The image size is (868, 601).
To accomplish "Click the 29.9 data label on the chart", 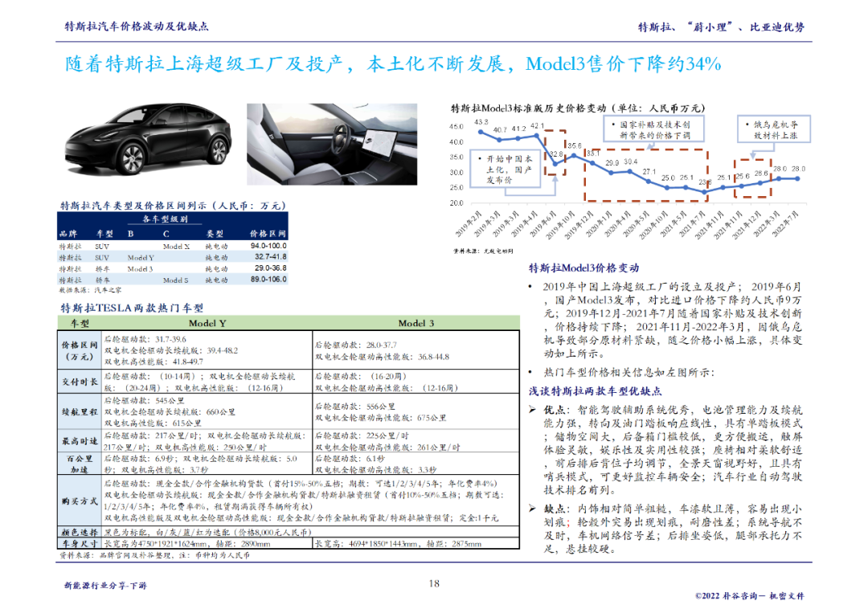I will (x=612, y=162).
